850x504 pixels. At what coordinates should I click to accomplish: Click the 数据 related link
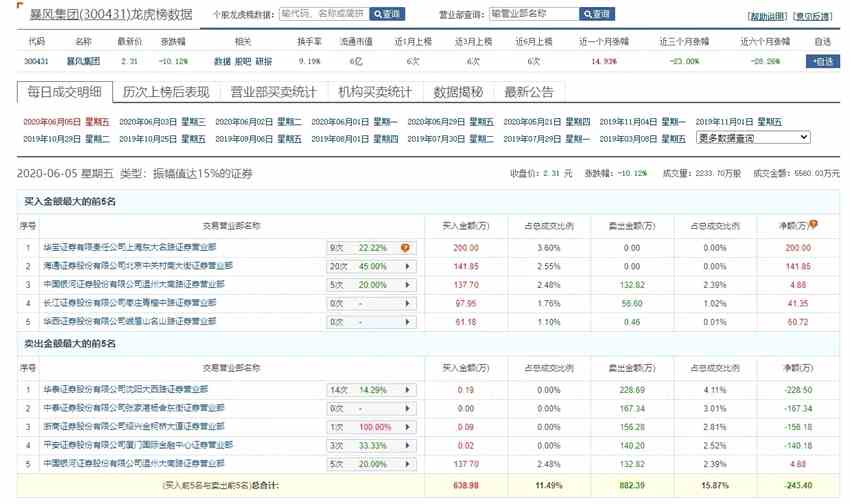pyautogui.click(x=222, y=62)
